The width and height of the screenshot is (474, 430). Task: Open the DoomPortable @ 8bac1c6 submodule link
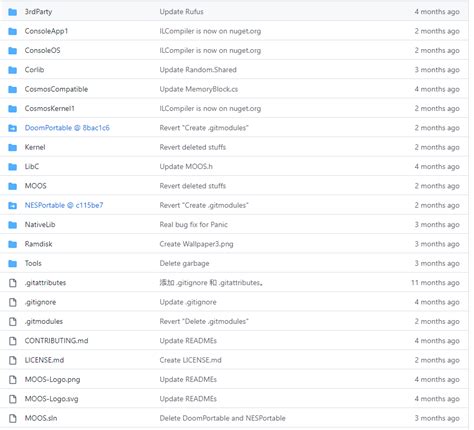point(67,128)
